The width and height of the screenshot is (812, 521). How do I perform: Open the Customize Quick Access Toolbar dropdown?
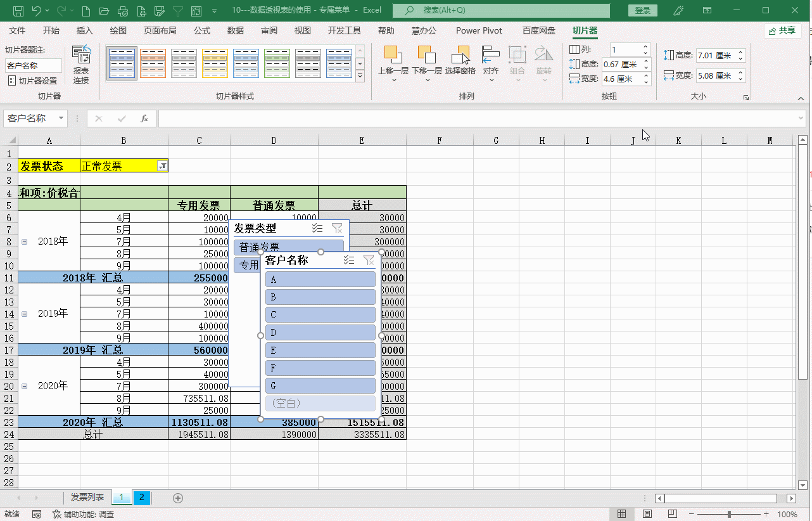point(215,11)
